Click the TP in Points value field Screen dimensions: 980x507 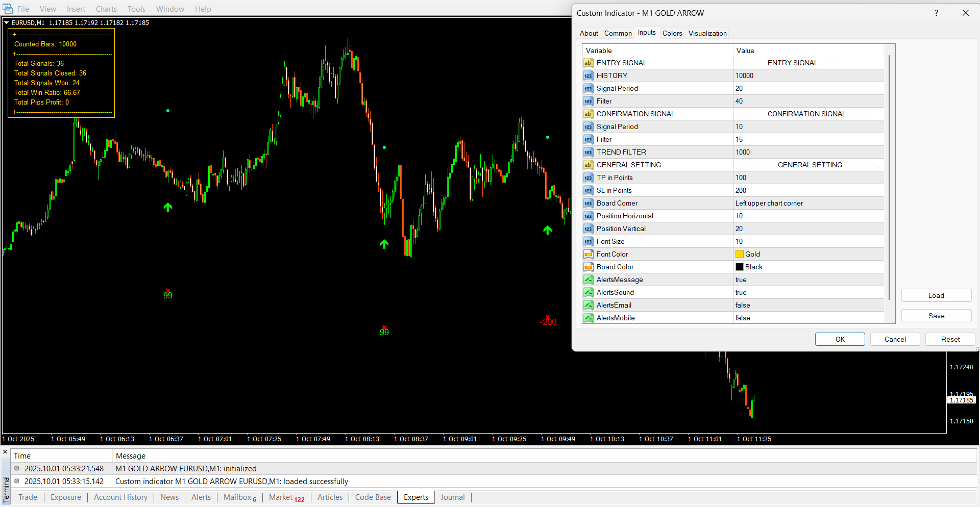pos(808,178)
